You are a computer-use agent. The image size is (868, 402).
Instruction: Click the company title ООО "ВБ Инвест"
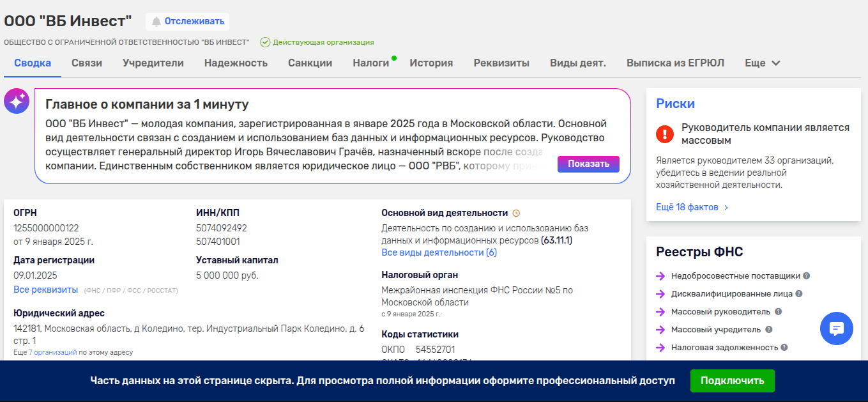pyautogui.click(x=68, y=21)
